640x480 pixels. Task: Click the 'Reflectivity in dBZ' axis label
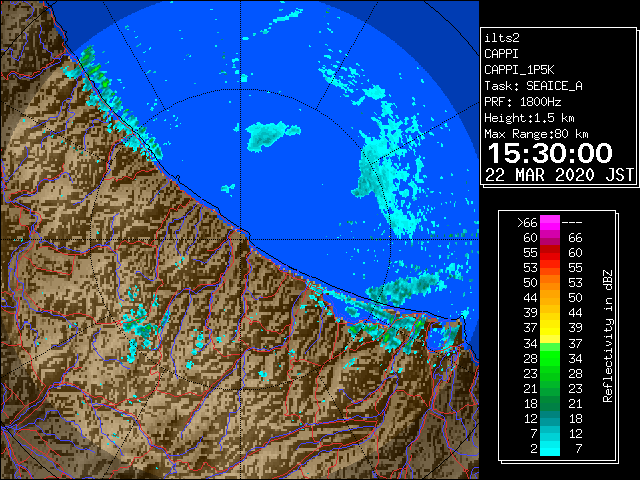(x=608, y=336)
